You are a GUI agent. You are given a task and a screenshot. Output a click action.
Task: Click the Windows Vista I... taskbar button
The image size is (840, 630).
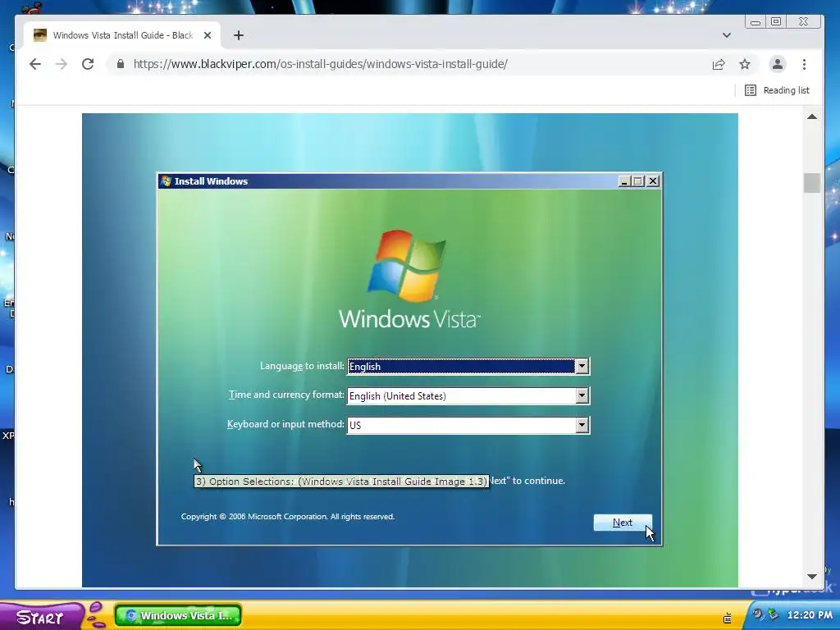coord(178,615)
